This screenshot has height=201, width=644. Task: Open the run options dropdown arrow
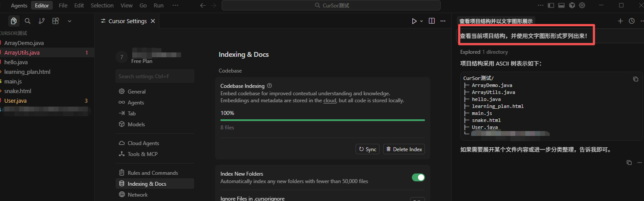click(421, 21)
